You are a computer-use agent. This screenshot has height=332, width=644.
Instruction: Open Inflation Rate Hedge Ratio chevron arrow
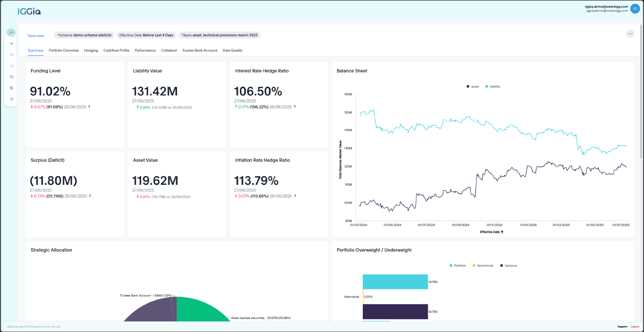(x=295, y=196)
